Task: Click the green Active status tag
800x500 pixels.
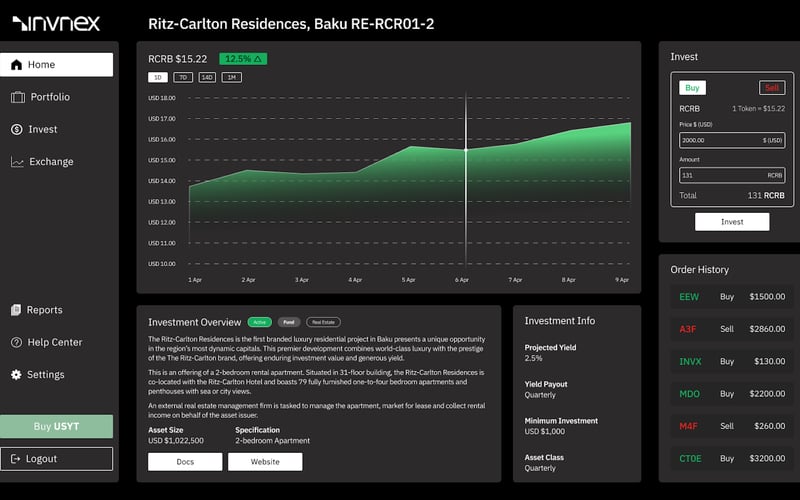Action: (x=260, y=322)
